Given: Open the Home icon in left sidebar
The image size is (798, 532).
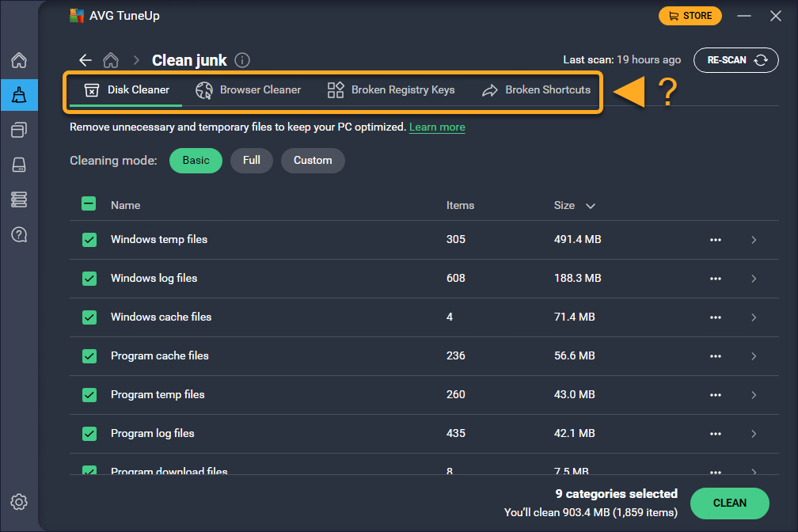Looking at the screenshot, I should pos(20,61).
